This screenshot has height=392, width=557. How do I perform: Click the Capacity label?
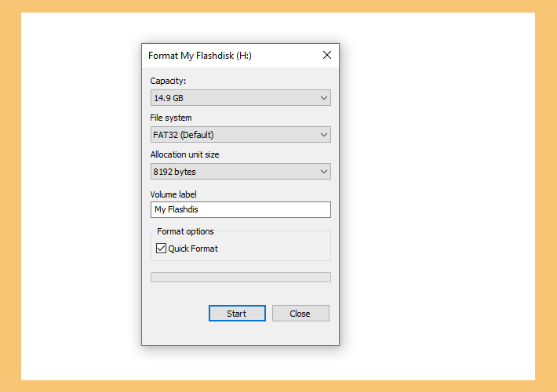168,81
